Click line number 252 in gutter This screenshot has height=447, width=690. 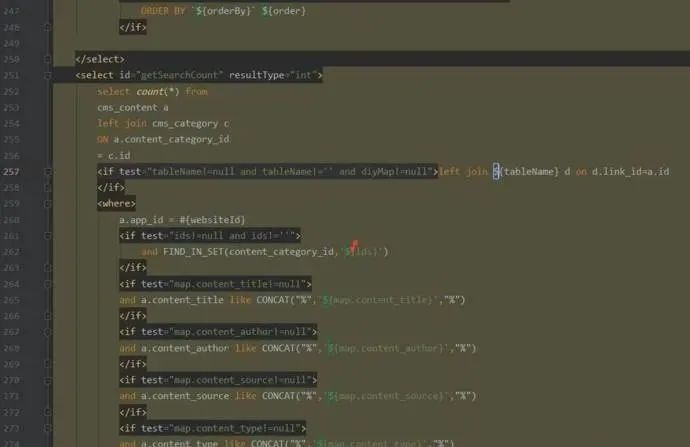[x=11, y=92]
